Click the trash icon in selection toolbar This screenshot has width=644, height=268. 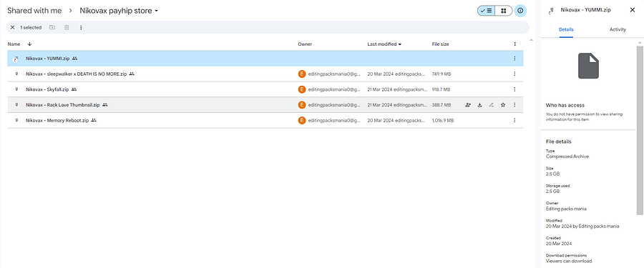coord(67,27)
